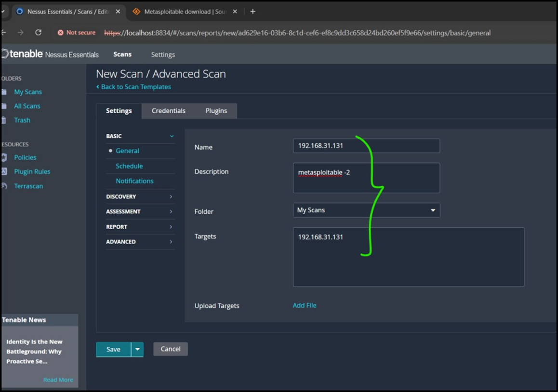Click the Name input field
The image size is (558, 392).
pos(366,146)
